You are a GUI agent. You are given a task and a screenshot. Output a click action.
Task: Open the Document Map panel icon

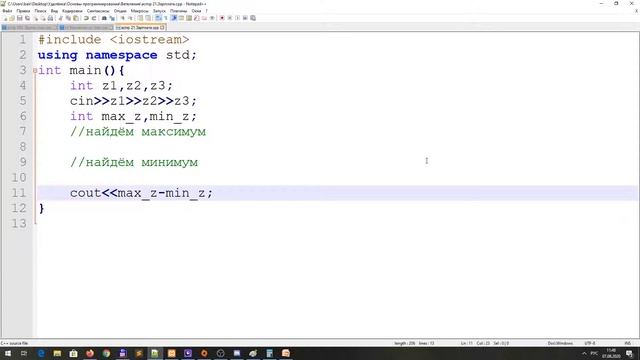click(x=189, y=18)
